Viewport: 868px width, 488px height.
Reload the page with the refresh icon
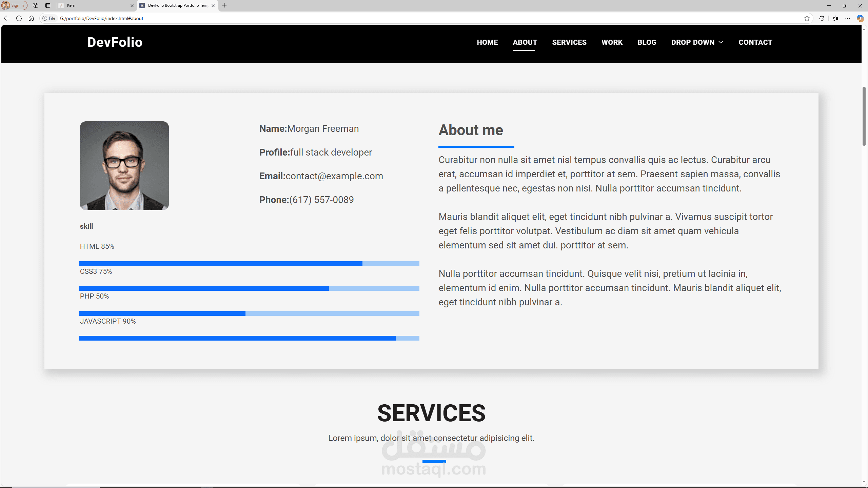pos(19,18)
